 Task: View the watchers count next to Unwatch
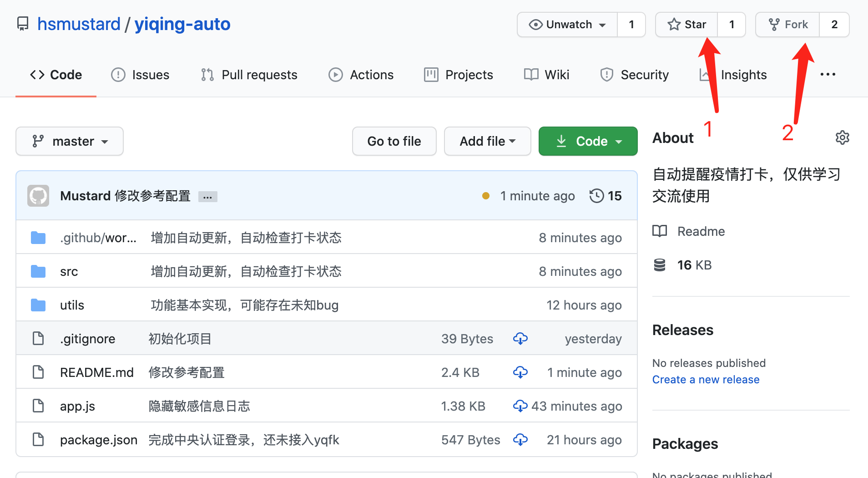point(631,25)
